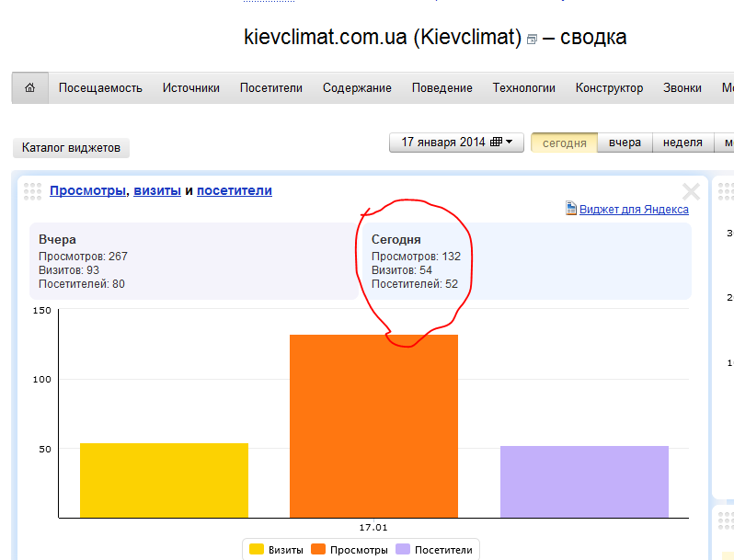The width and height of the screenshot is (734, 560).
Task: Open the Технологии menu
Action: [x=523, y=88]
